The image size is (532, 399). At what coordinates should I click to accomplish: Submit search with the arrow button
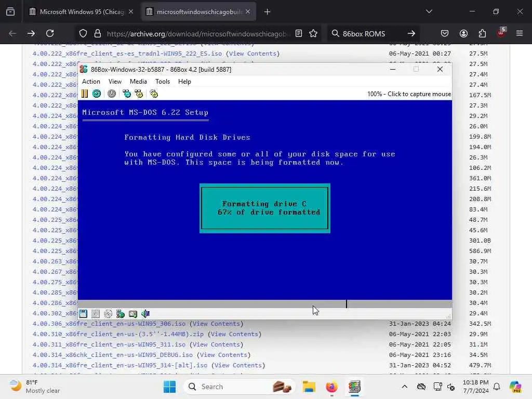[411, 33]
